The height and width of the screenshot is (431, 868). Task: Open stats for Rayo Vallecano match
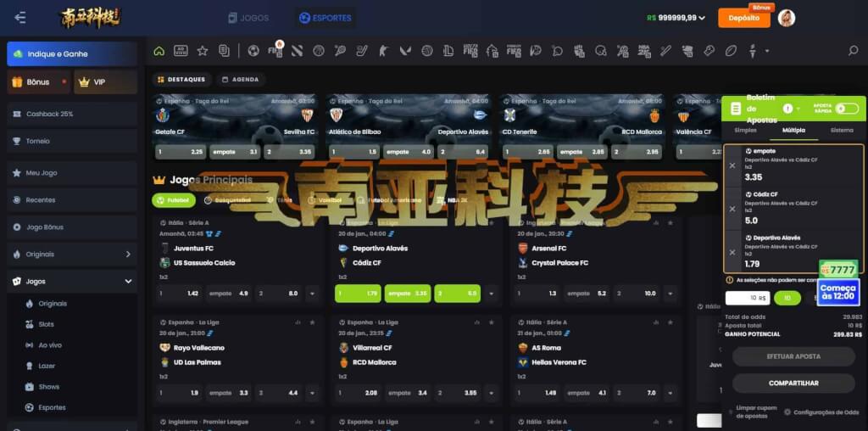(298, 322)
